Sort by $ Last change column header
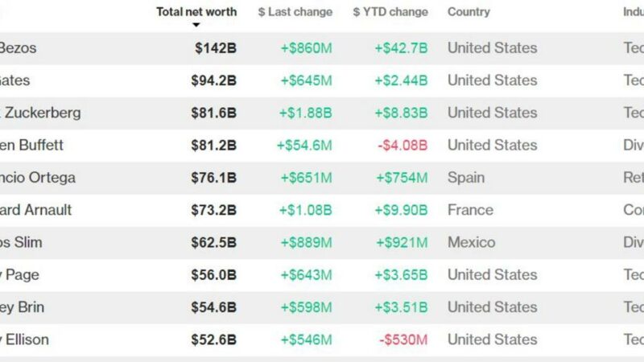The height and width of the screenshot is (362, 644). (x=295, y=12)
